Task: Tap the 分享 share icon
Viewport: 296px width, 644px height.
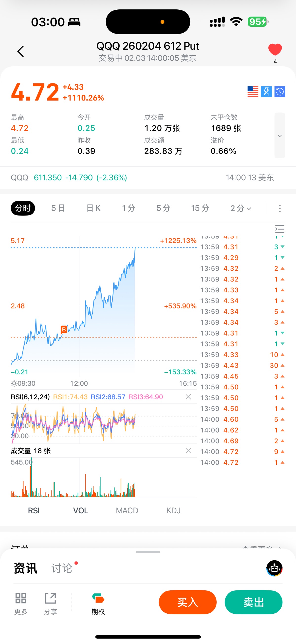Action: [51, 598]
